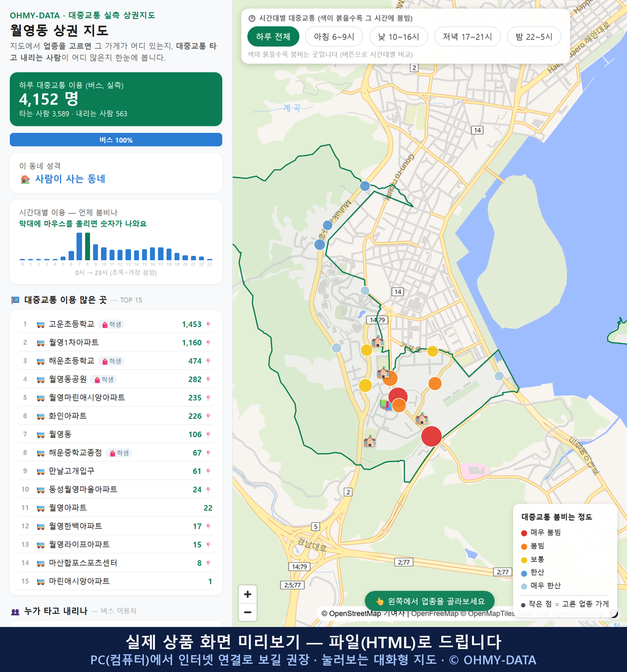Click the pin icon in 해운초등학교 row

click(208, 361)
